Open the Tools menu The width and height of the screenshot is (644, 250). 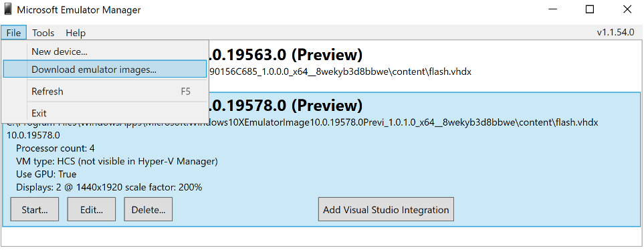click(43, 33)
